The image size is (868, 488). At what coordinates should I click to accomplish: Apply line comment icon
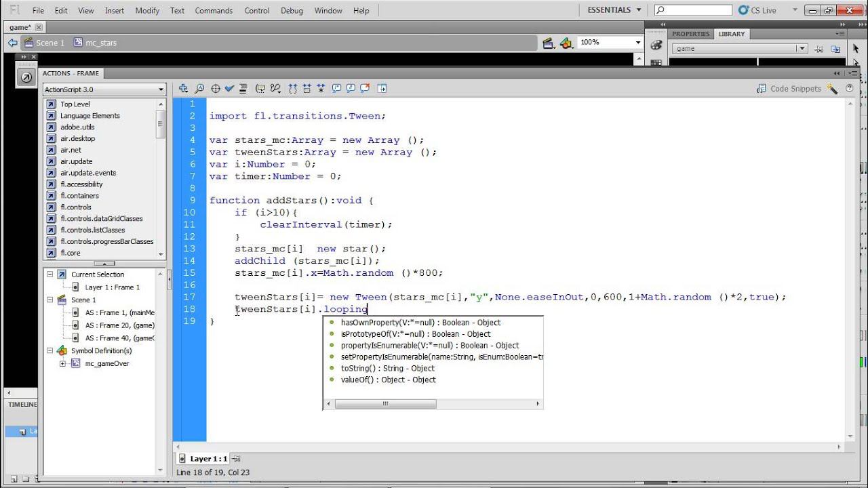(x=351, y=88)
